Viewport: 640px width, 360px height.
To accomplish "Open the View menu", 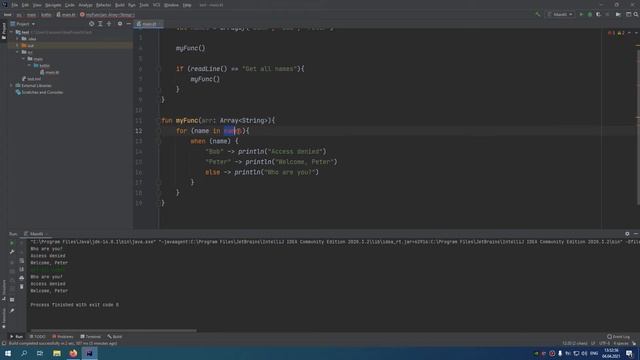I will [37, 5].
